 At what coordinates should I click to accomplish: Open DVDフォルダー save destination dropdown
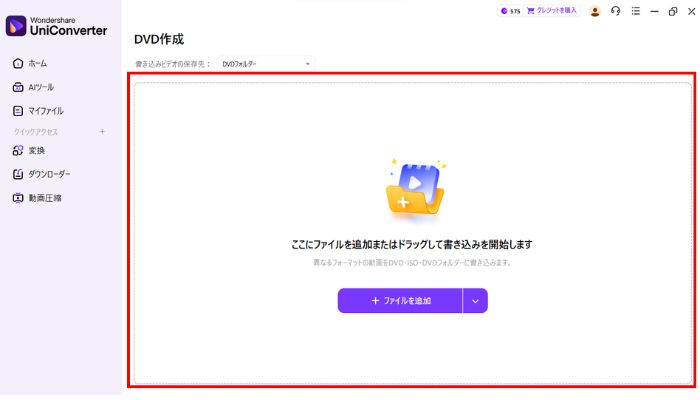[x=266, y=64]
